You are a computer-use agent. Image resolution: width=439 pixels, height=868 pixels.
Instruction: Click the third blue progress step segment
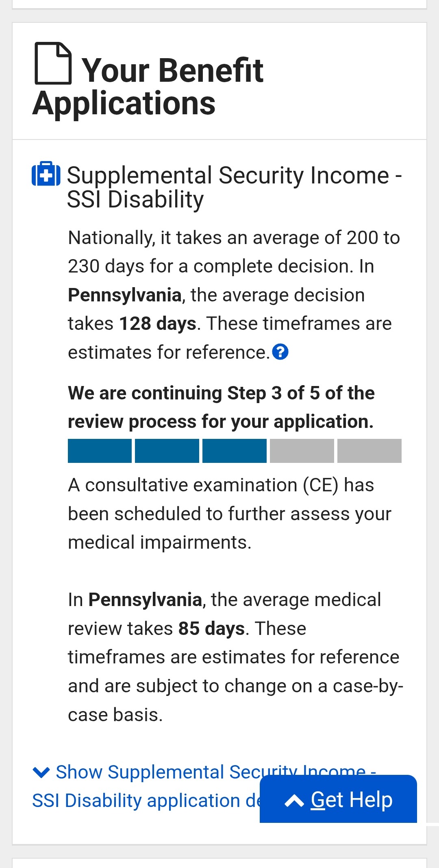(235, 451)
